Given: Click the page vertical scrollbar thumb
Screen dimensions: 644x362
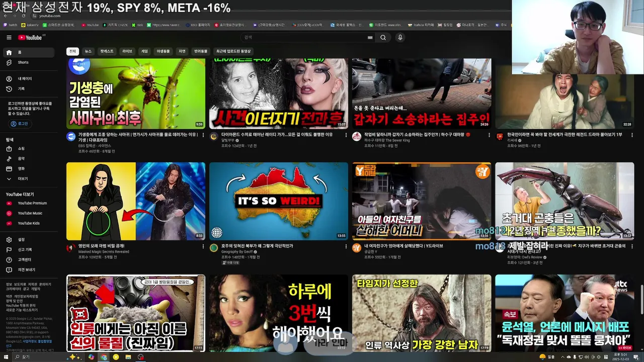Looking at the screenshot, I should [x=641, y=299].
